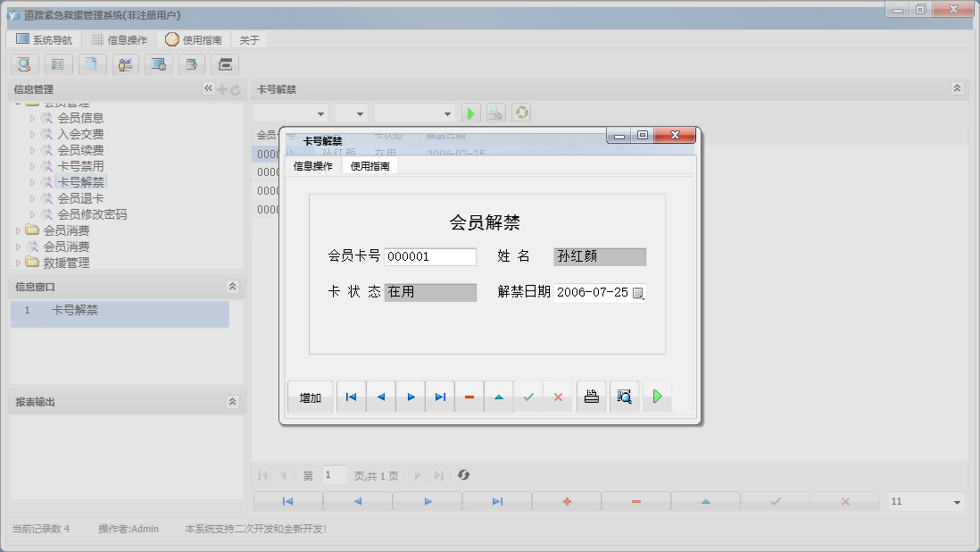Click the document icon in the main toolbar
Screen dimensions: 980x552
click(92, 64)
